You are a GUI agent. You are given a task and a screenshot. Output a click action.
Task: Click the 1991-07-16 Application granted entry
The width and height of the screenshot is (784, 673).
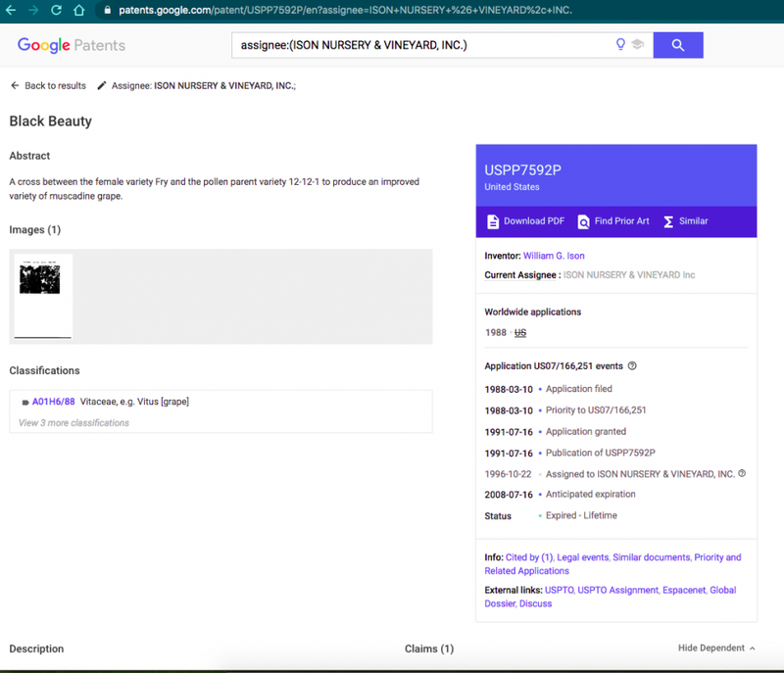(x=555, y=432)
